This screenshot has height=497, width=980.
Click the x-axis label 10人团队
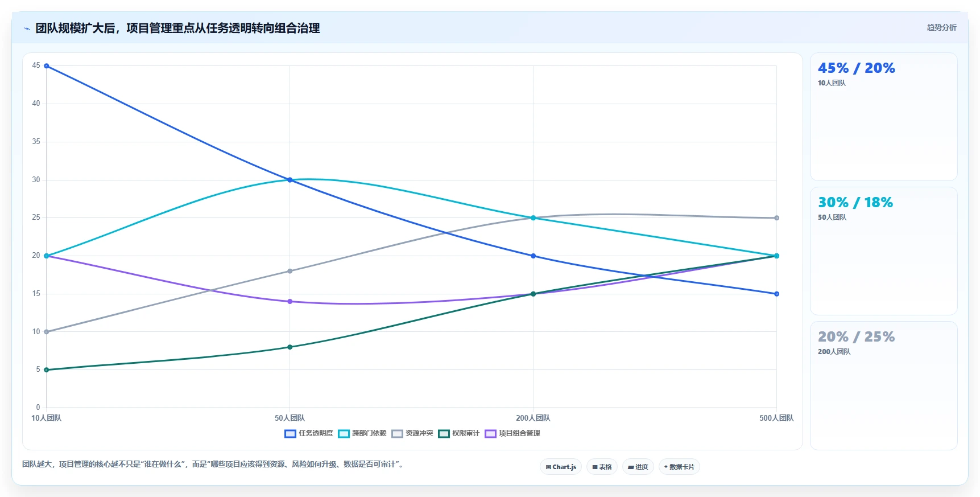47,418
